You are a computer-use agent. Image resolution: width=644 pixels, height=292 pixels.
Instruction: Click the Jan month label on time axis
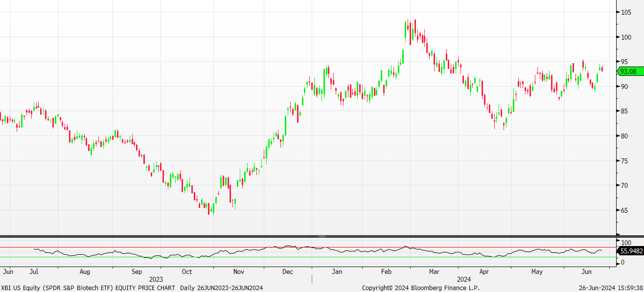pyautogui.click(x=337, y=271)
